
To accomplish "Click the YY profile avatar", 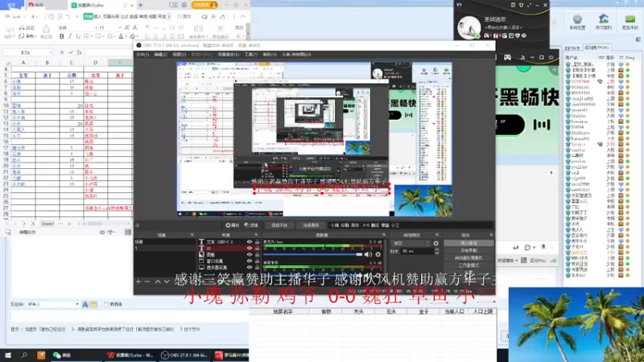I will [469, 27].
